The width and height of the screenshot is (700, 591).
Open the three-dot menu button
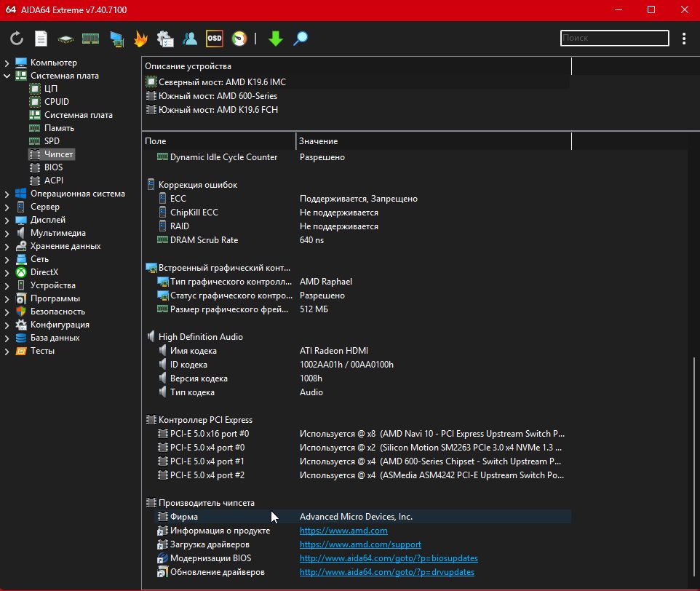(684, 39)
